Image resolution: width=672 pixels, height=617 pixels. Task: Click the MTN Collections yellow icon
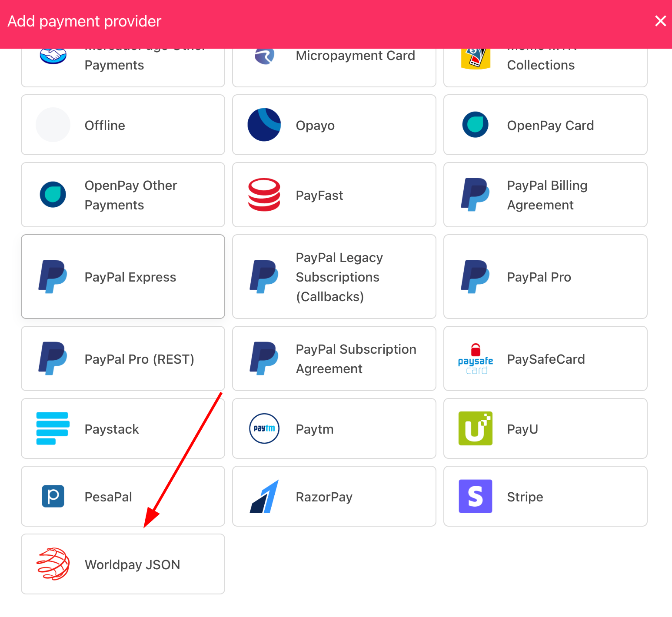(476, 59)
